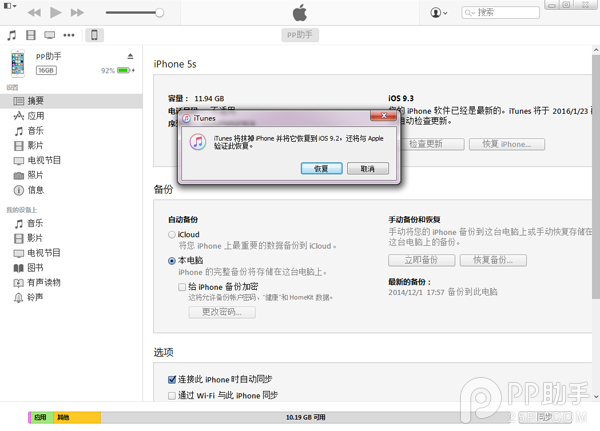Click the 92% battery indicator

pos(117,70)
